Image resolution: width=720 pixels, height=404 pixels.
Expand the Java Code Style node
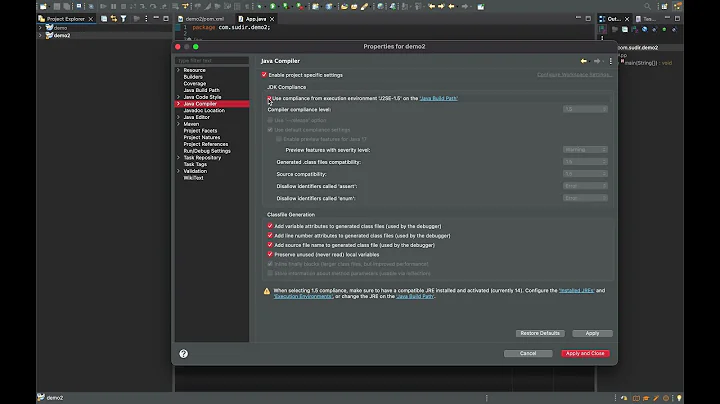click(x=178, y=97)
